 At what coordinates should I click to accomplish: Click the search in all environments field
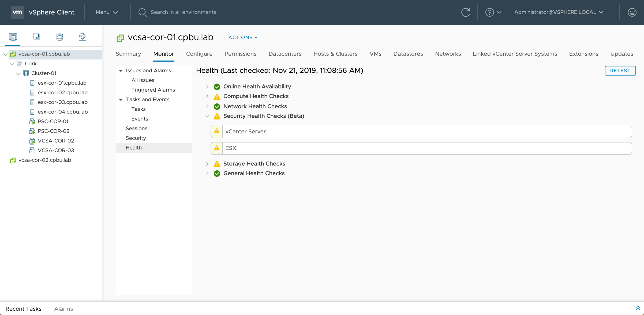183,12
